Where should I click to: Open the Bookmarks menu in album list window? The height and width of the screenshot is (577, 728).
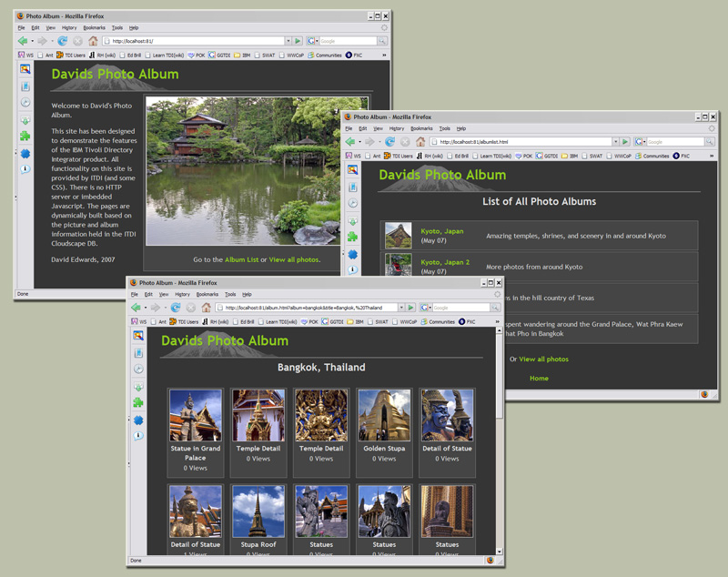click(x=421, y=128)
